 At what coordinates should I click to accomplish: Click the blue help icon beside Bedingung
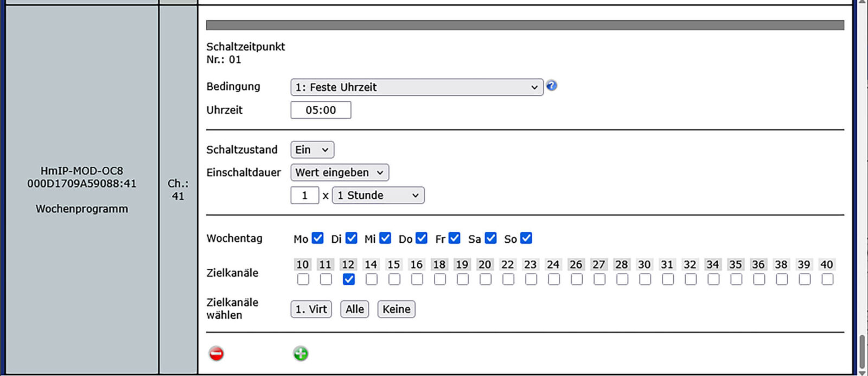[x=551, y=86]
